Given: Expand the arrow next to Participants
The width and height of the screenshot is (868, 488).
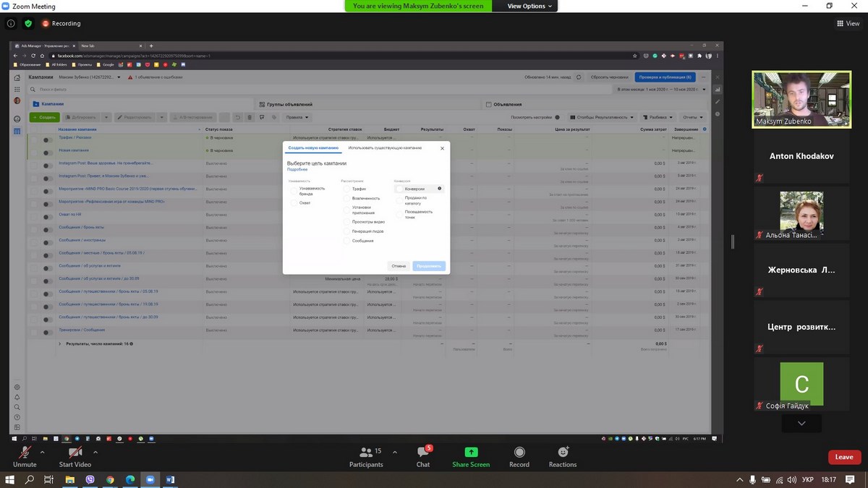Looking at the screenshot, I should pyautogui.click(x=394, y=452).
